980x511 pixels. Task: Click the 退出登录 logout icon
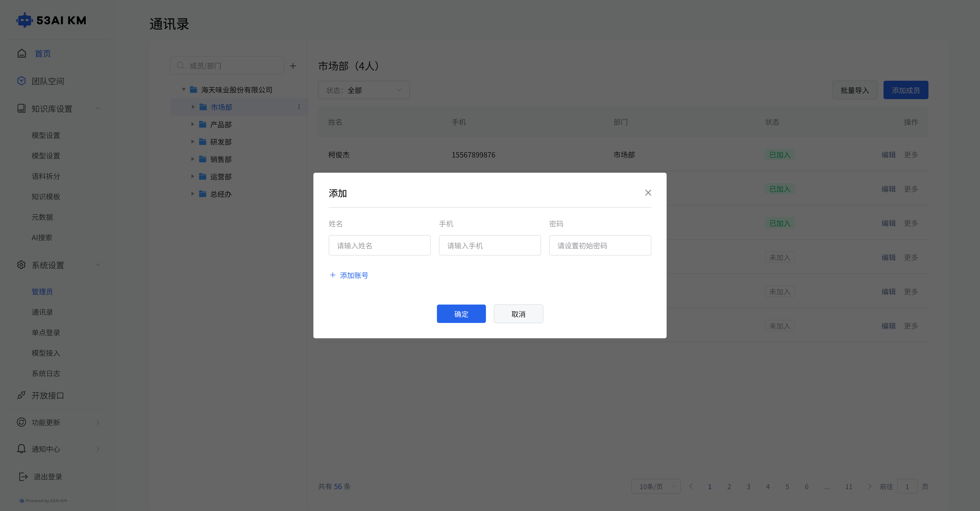(x=23, y=476)
